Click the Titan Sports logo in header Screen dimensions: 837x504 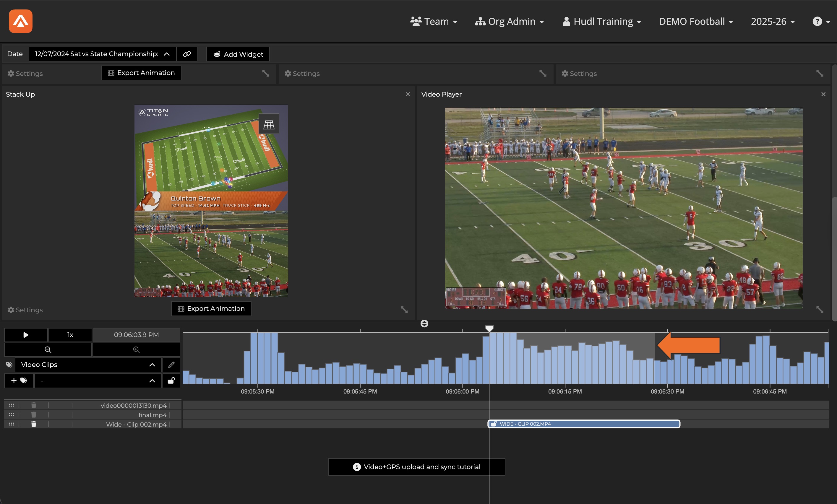(20, 21)
